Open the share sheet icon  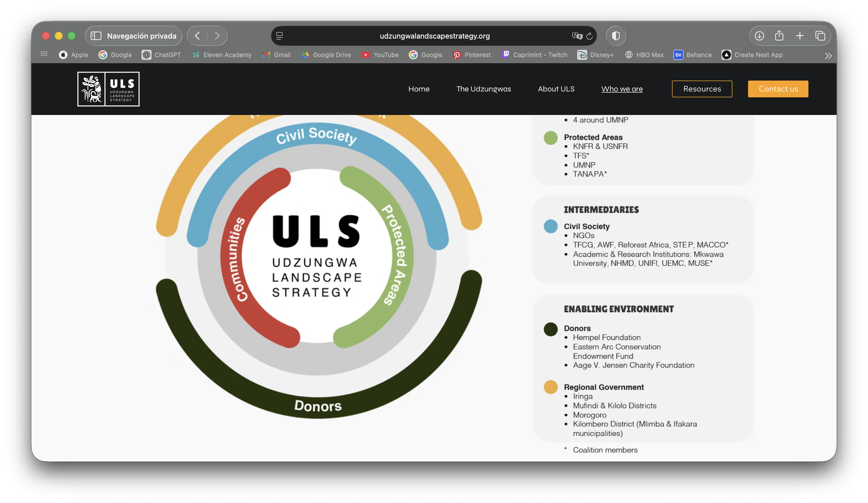(779, 35)
